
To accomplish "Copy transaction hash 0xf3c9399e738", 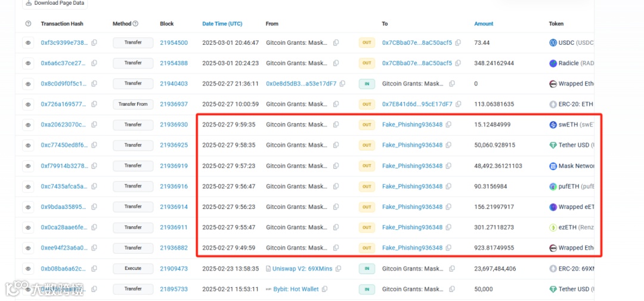I will tap(94, 43).
